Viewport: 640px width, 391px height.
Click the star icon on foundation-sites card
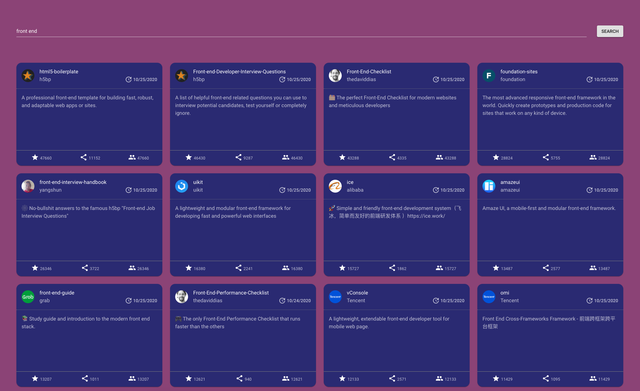pos(496,157)
